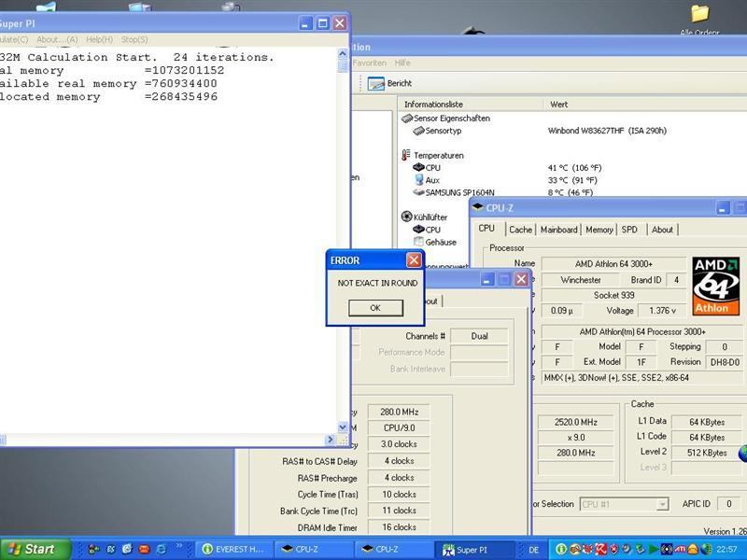
Task: Click the Bericht report button in Everest
Action: 389,83
